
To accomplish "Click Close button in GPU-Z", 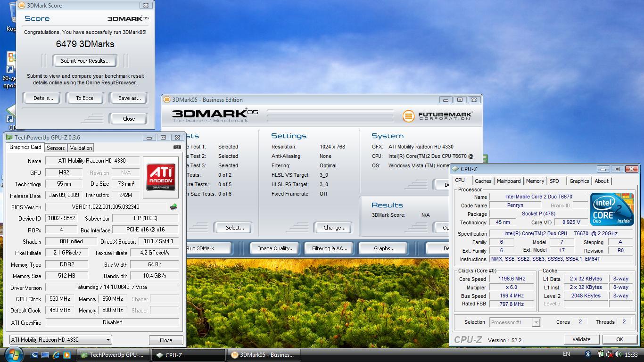I will point(166,340).
